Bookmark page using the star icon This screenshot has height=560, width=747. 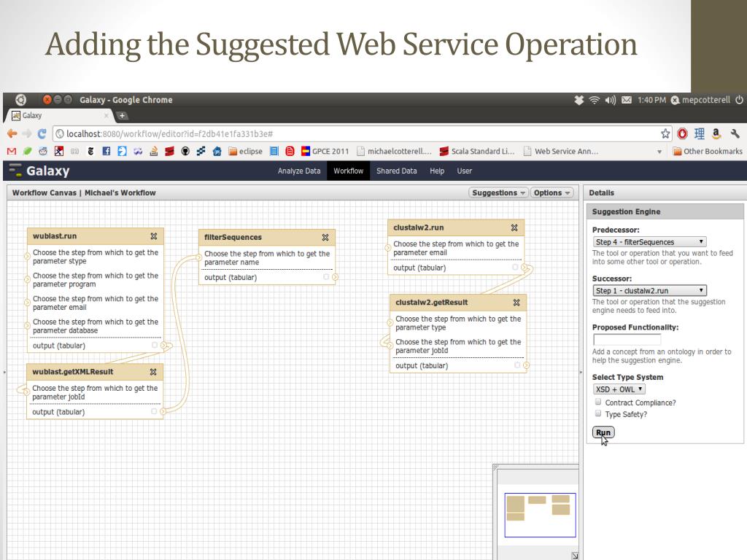665,134
